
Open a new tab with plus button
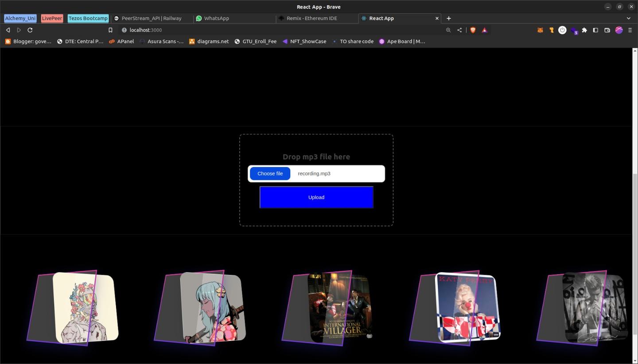pyautogui.click(x=449, y=18)
